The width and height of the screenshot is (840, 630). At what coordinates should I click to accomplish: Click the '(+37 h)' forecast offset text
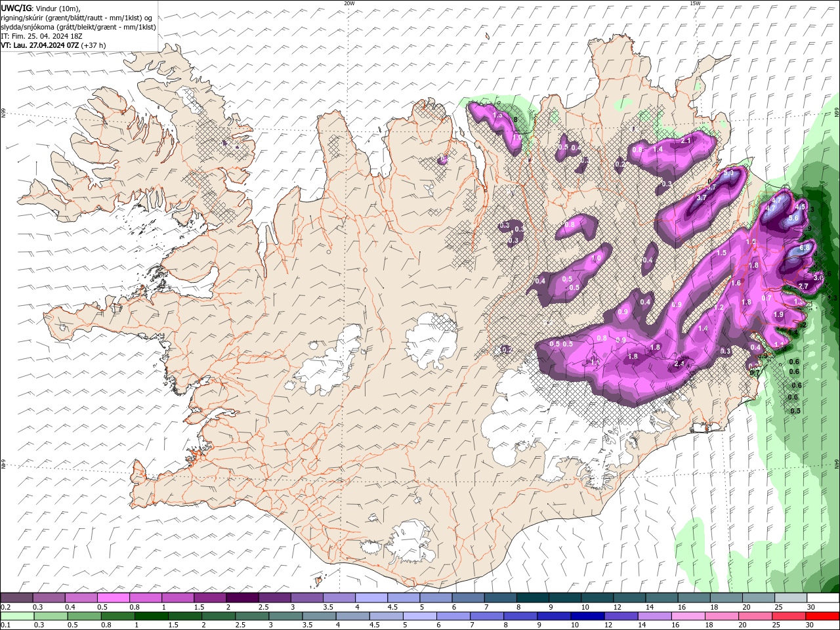(94, 45)
